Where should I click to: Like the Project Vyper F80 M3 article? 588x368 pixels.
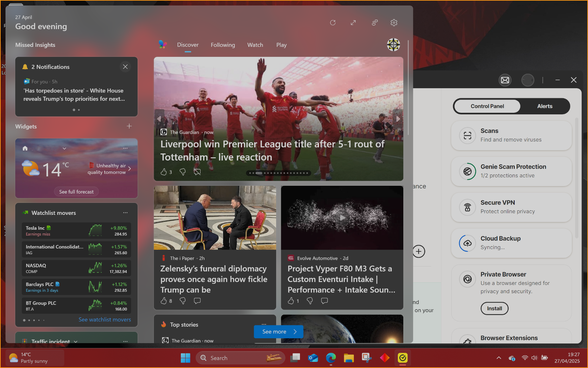291,301
